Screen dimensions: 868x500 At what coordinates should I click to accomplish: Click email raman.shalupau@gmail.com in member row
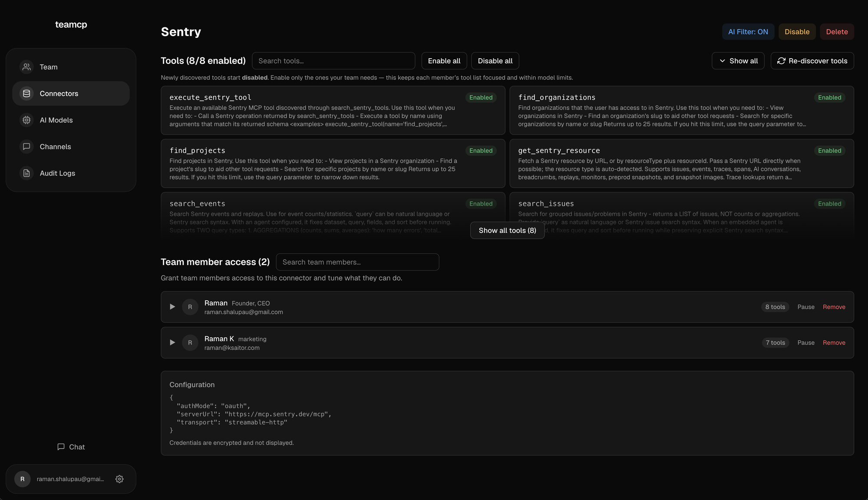click(244, 312)
